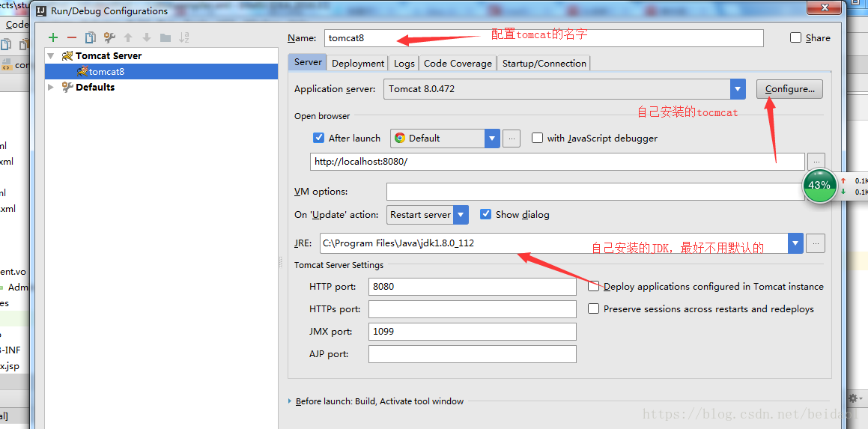This screenshot has width=868, height=429.
Task: Open Restart server update action dropdown
Action: pyautogui.click(x=461, y=215)
